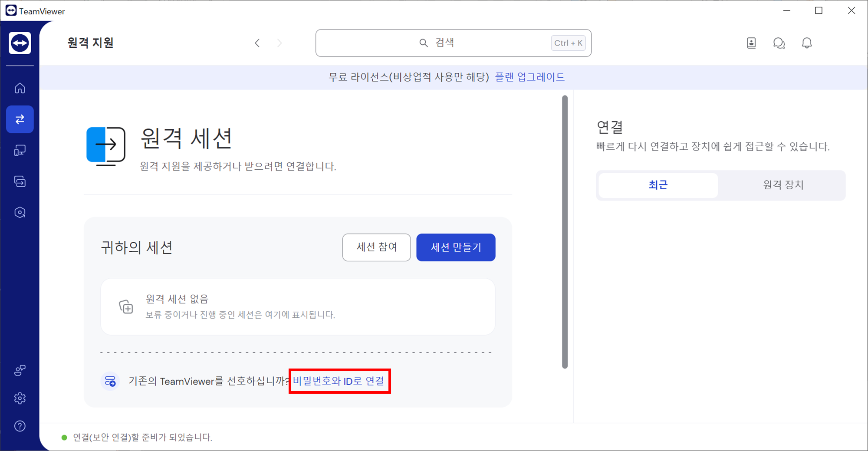Click the 연결 panel heading
Viewport: 868px width, 451px height.
click(610, 127)
